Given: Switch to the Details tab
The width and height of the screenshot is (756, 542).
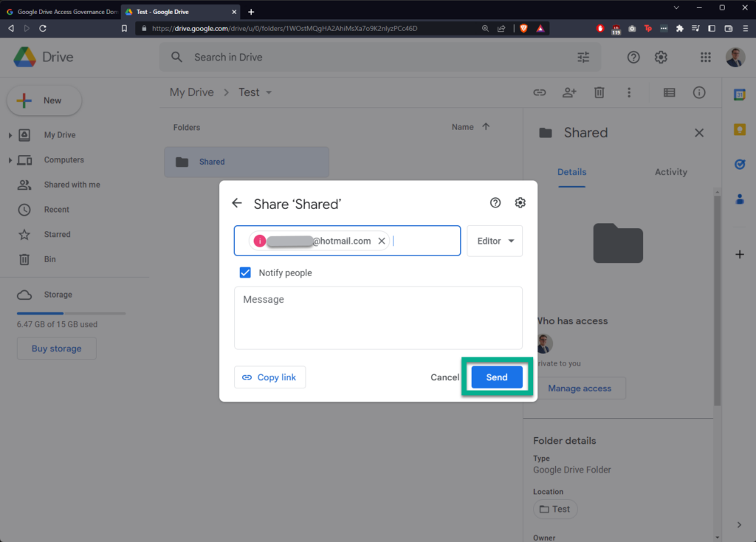Looking at the screenshot, I should pos(572,172).
